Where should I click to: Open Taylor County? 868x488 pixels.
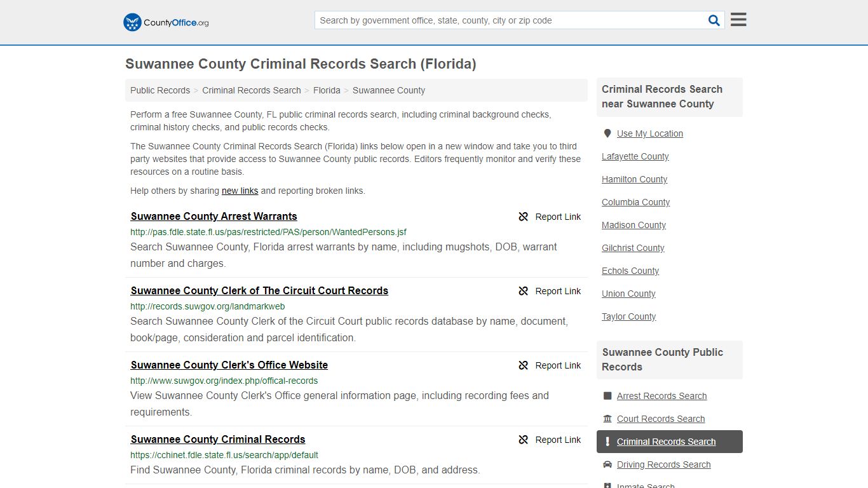pyautogui.click(x=629, y=316)
